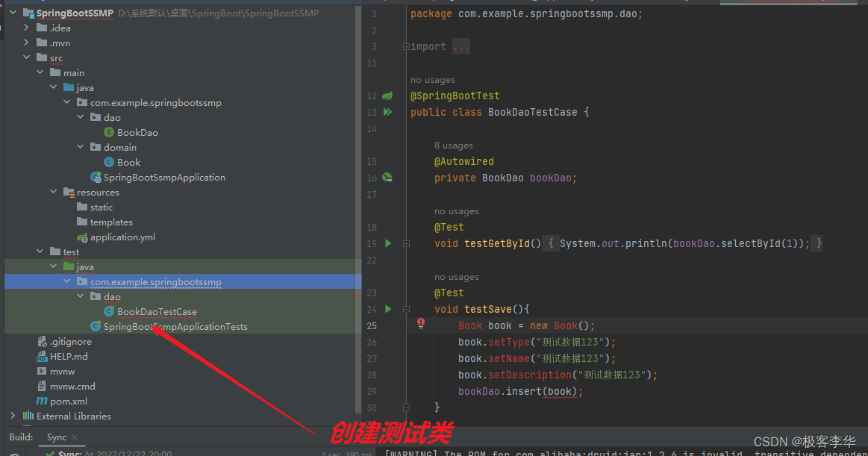Click the @Autowired annotation
Screen dimensions: 868x456
coord(464,162)
